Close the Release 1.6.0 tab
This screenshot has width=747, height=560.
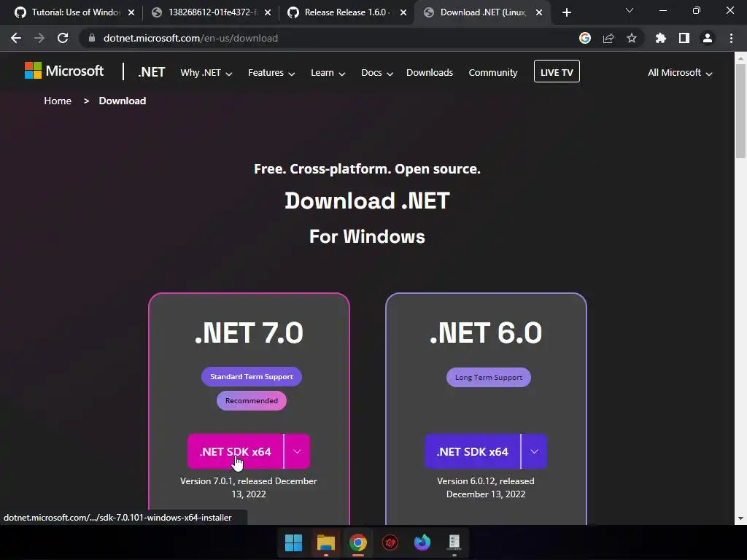(x=403, y=12)
